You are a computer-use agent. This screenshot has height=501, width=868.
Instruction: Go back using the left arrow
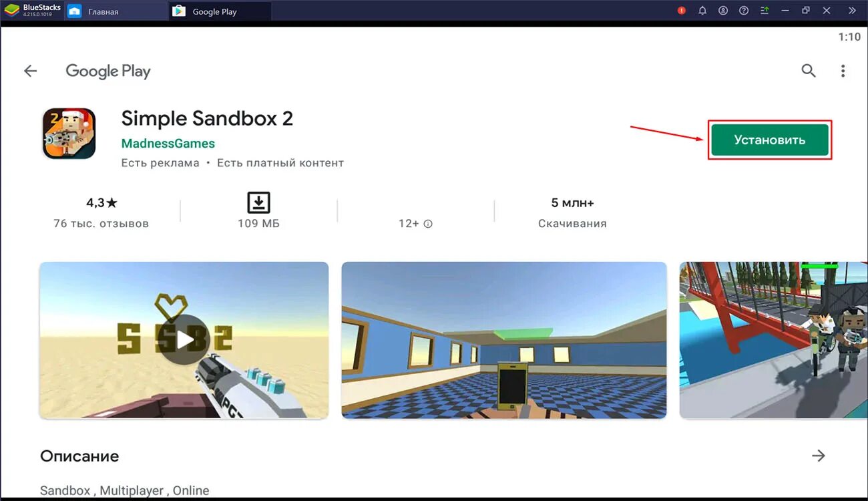coord(30,71)
